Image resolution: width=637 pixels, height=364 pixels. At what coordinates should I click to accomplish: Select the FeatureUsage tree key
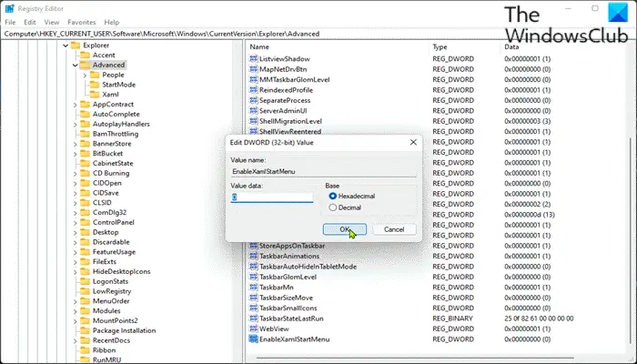tap(114, 252)
